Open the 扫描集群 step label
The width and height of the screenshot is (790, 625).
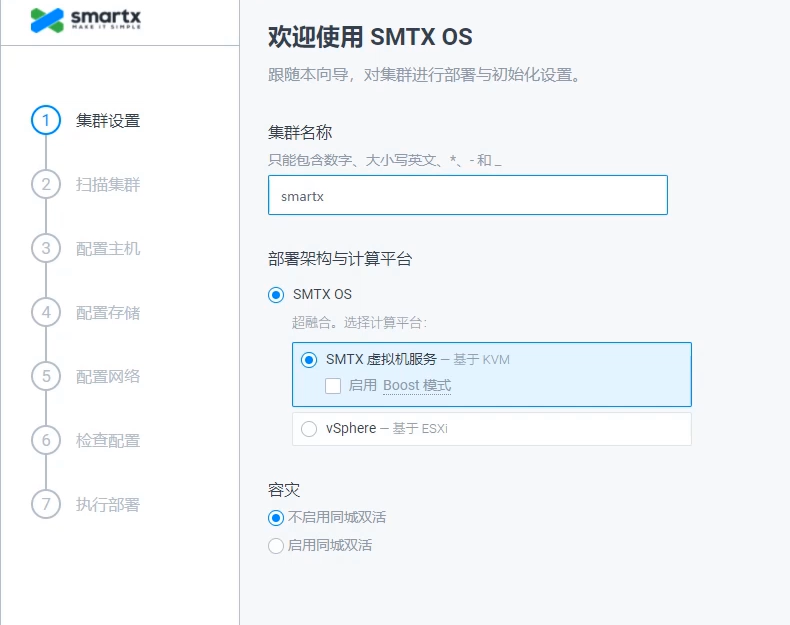coord(108,185)
